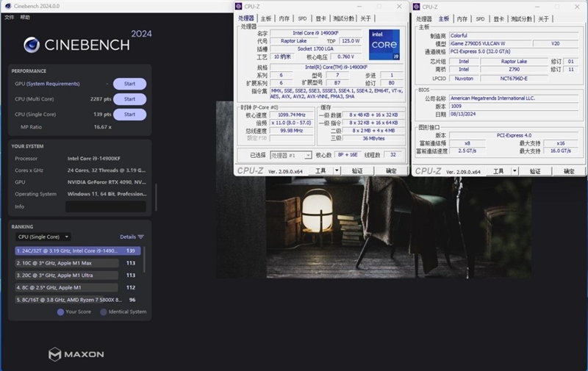The image size is (588, 371).
Task: Switch to 主板 tab in left CPU-Z window
Action: point(266,18)
